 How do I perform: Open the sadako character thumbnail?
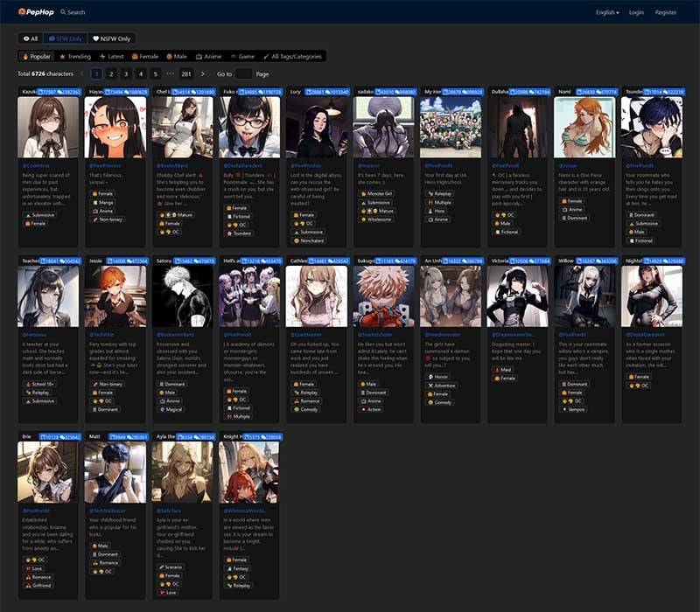[383, 127]
